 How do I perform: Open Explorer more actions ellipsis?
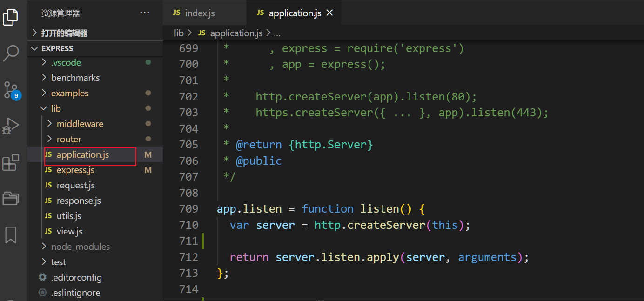point(145,13)
